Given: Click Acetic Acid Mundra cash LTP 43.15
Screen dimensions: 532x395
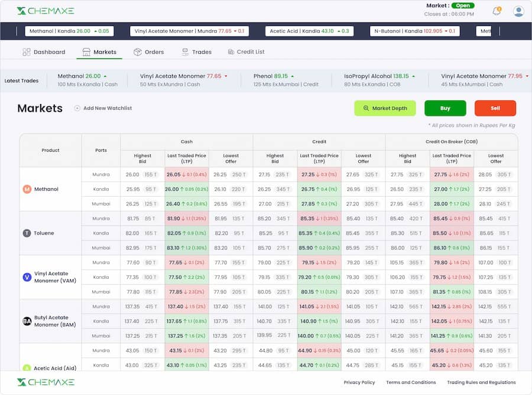Looking at the screenshot, I should 187,351.
